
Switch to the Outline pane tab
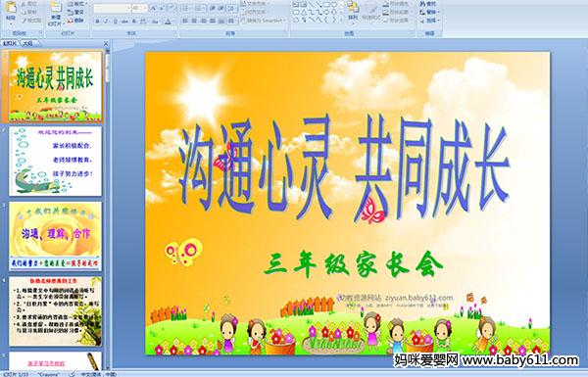click(28, 43)
